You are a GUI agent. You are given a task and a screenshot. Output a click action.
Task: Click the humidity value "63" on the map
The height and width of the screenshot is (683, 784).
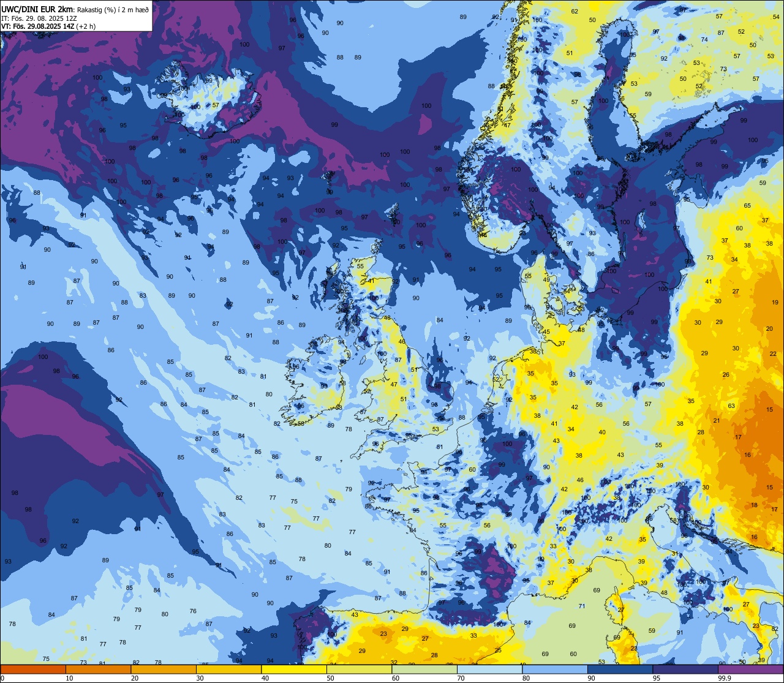point(731,406)
